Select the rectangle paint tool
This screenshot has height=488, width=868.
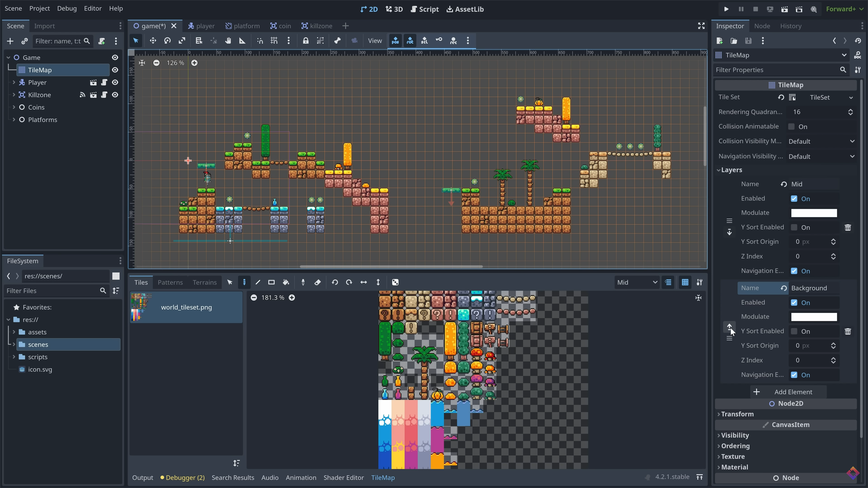pyautogui.click(x=271, y=282)
